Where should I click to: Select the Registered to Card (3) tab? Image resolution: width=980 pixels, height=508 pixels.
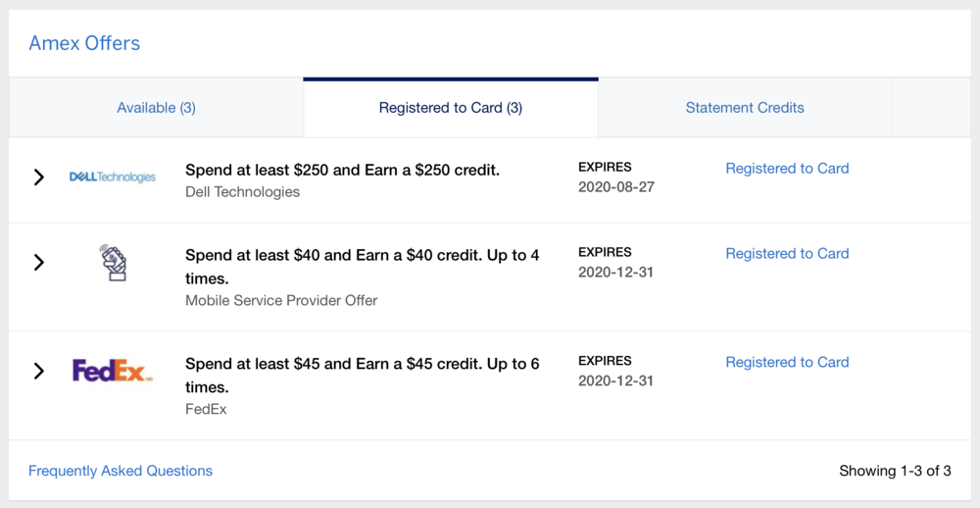450,108
